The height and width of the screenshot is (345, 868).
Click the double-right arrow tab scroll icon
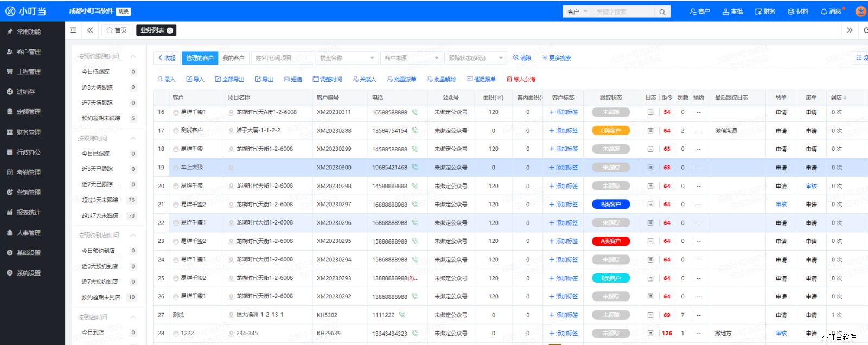[x=850, y=30]
